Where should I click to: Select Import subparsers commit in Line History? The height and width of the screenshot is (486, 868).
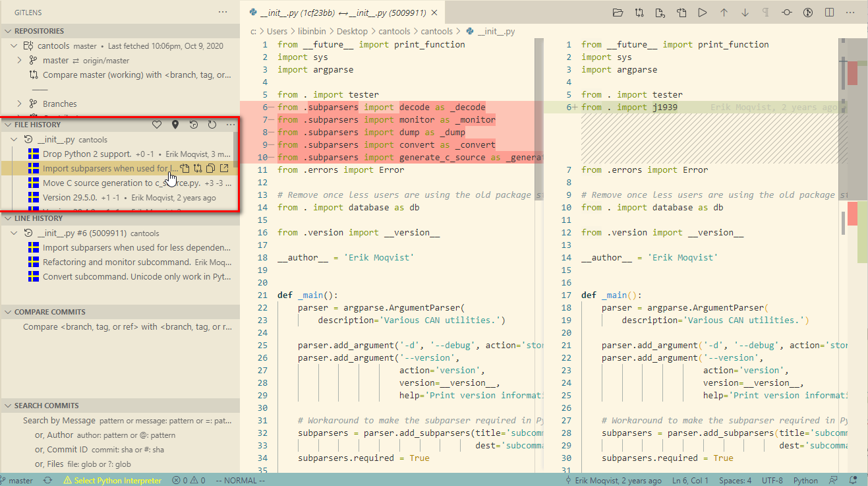tap(120, 248)
